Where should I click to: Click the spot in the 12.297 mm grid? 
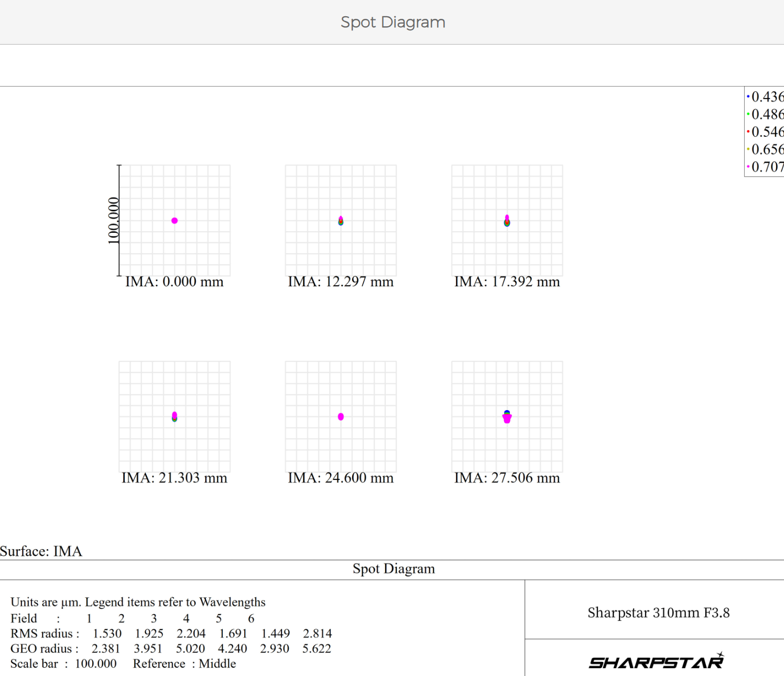[341, 221]
